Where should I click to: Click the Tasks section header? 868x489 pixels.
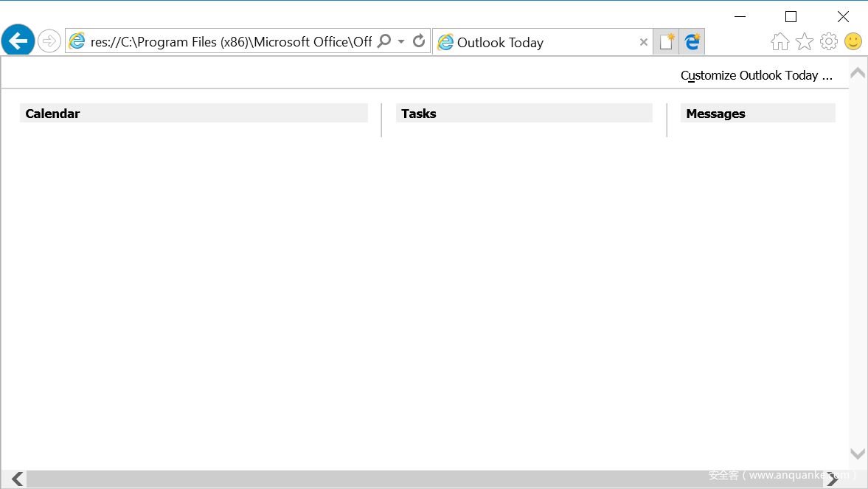pos(524,113)
